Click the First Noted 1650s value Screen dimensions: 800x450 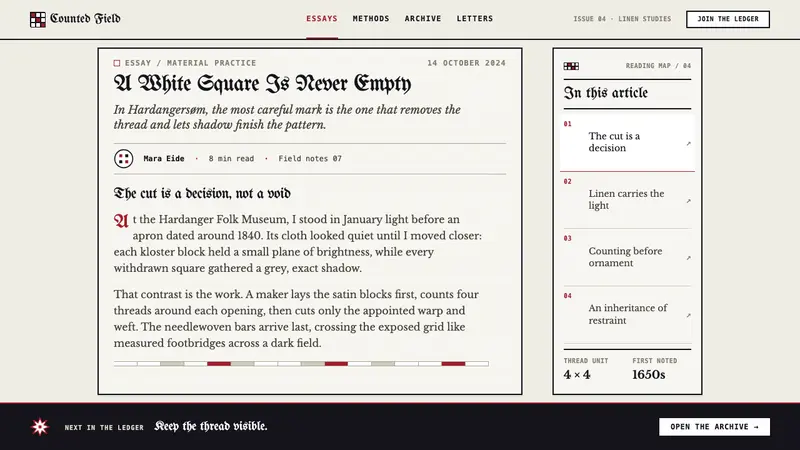648,375
